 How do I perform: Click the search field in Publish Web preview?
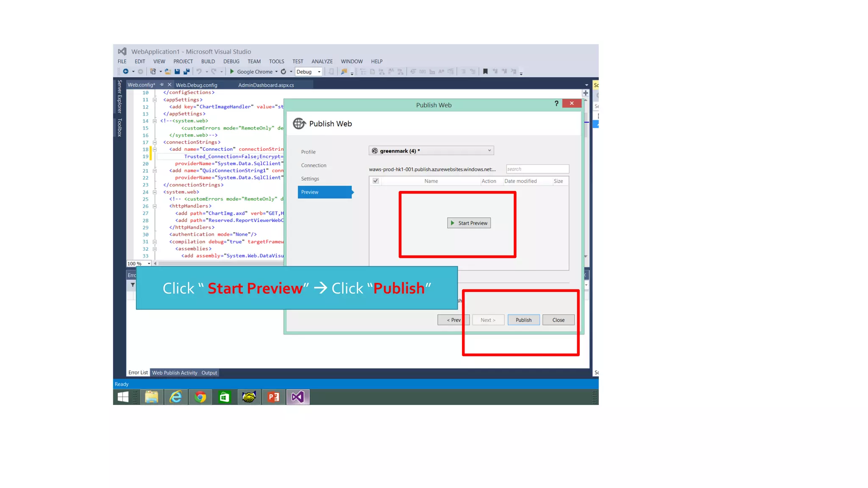[x=537, y=169]
